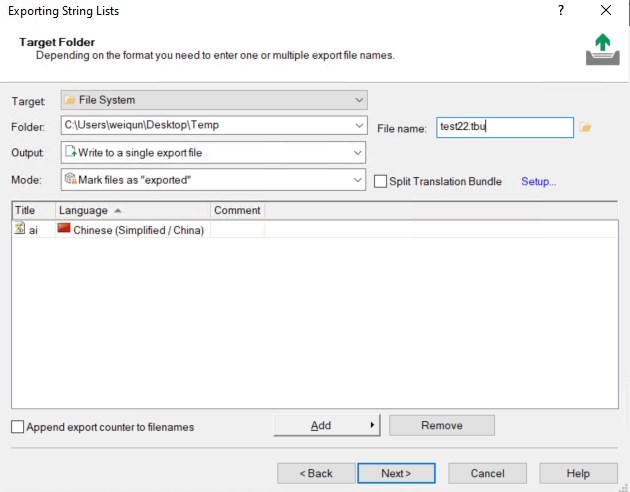
Task: Click the Remove button
Action: click(441, 425)
